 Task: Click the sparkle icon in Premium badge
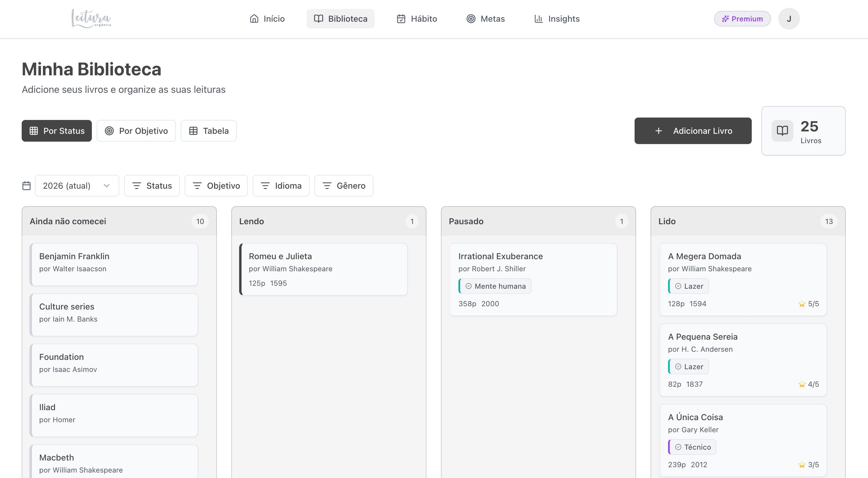[x=725, y=19]
